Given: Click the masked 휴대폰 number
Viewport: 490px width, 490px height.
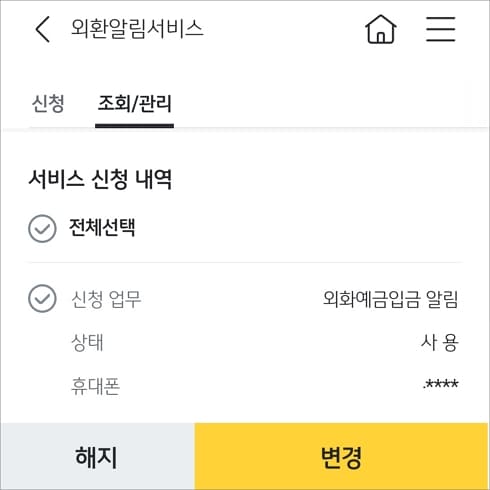Looking at the screenshot, I should point(441,384).
